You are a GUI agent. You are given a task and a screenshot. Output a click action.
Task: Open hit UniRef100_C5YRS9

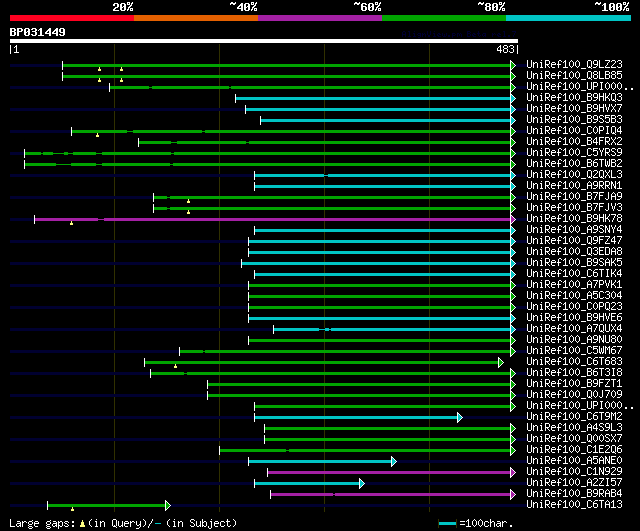pos(574,153)
